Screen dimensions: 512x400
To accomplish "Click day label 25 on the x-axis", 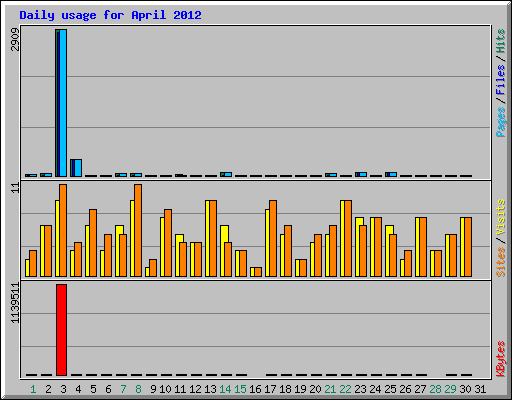I will pos(390,389).
